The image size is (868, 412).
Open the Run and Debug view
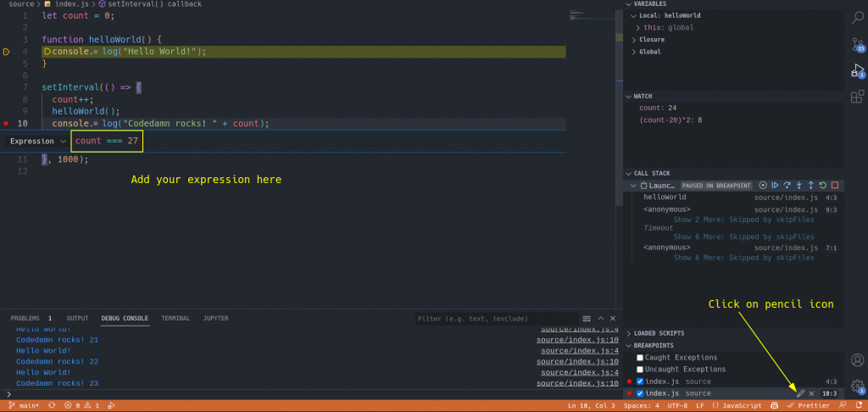coord(857,70)
